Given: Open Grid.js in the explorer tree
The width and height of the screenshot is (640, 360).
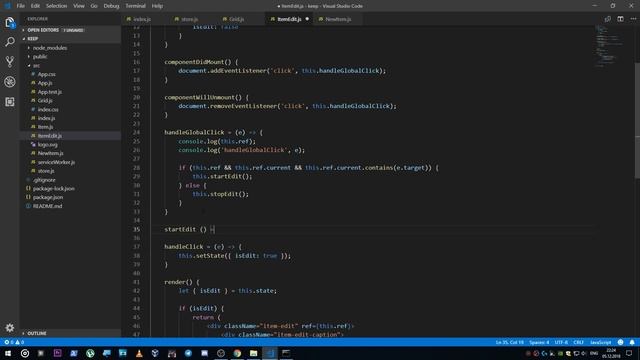Looking at the screenshot, I should click(x=45, y=100).
